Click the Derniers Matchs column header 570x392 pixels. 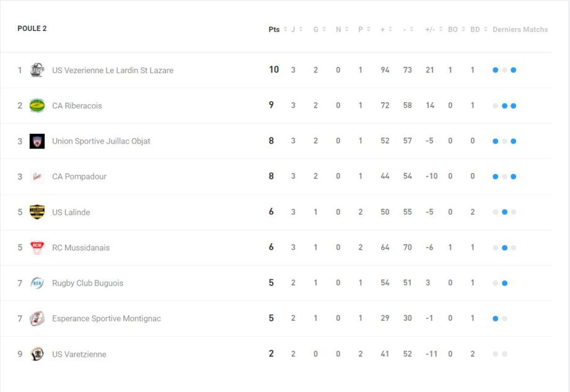pyautogui.click(x=520, y=29)
